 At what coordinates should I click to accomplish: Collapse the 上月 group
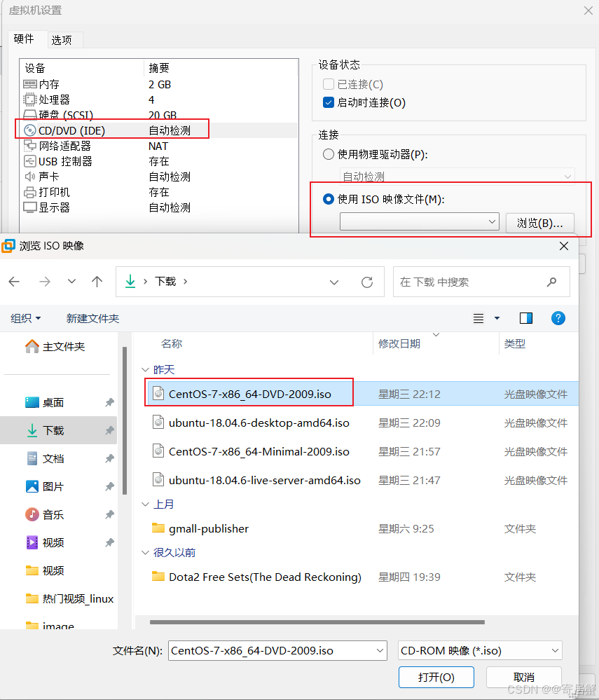click(x=145, y=504)
